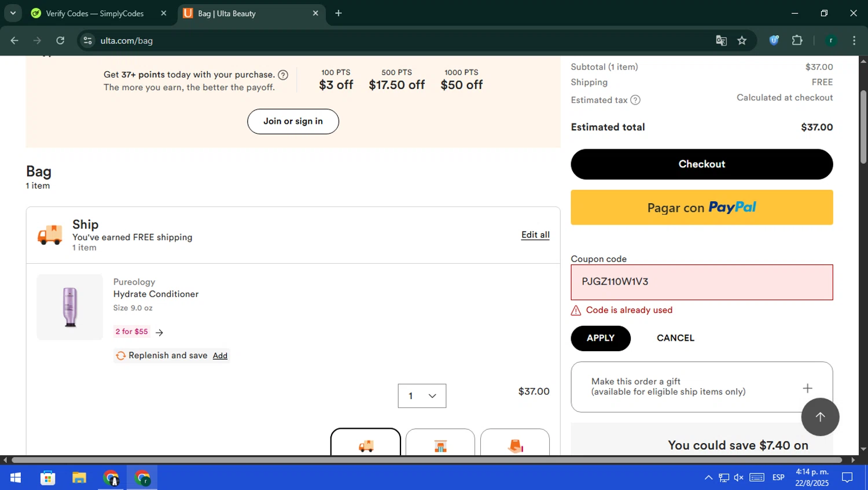Expand Make this order a gift
The height and width of the screenshot is (490, 868).
pyautogui.click(x=807, y=388)
